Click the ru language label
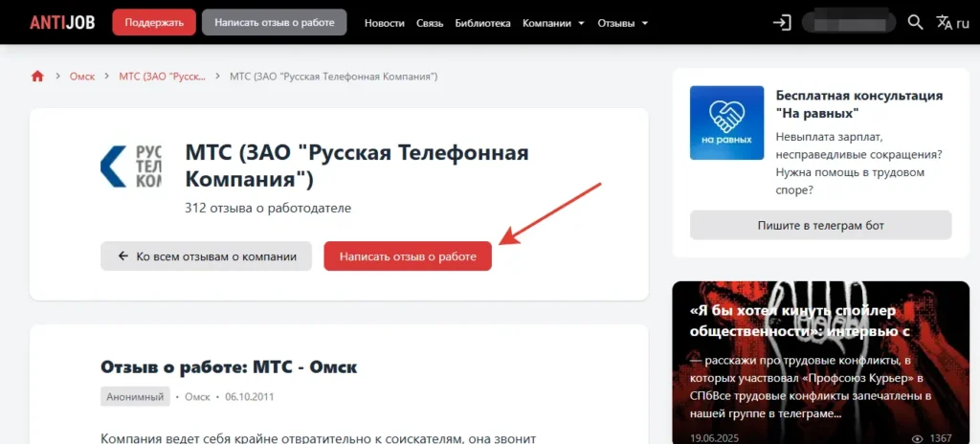 pyautogui.click(x=962, y=23)
